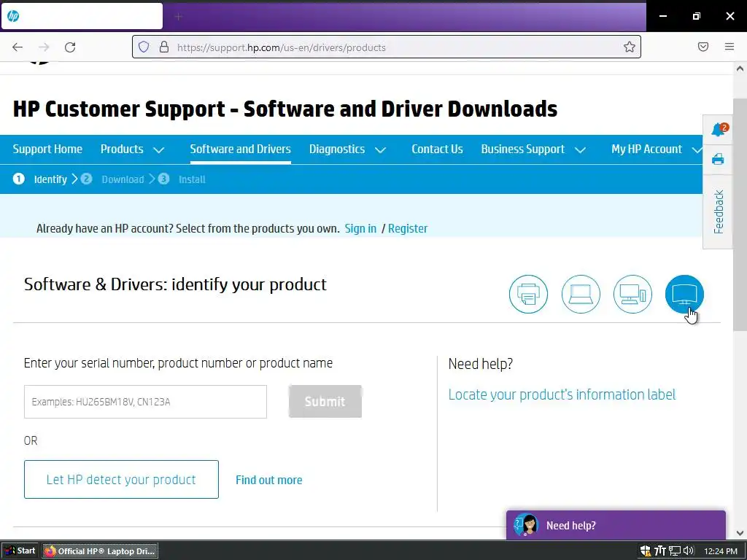Click the volume speaker tray icon
This screenshot has height=560, width=747.
(x=689, y=551)
